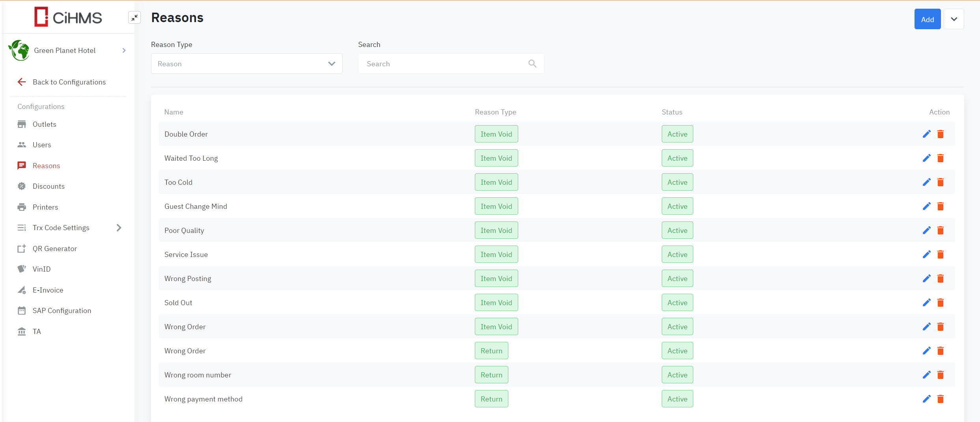The width and height of the screenshot is (980, 422).
Task: Click the edit pencil for Double Order
Action: pyautogui.click(x=926, y=134)
